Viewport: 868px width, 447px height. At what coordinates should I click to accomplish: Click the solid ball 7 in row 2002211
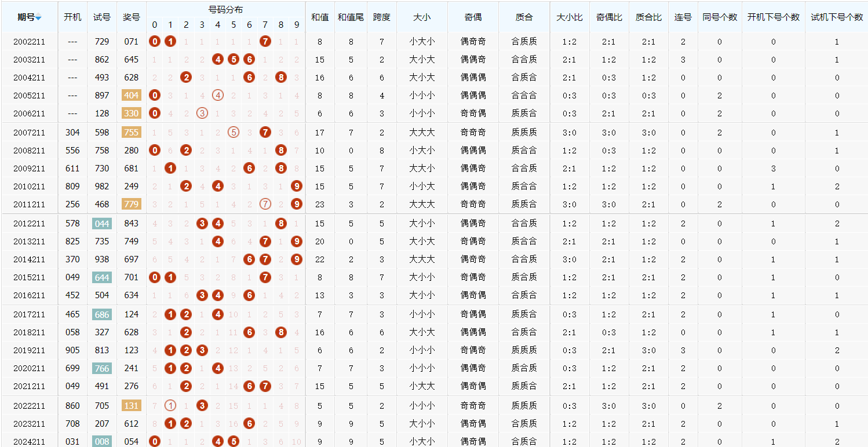click(265, 41)
